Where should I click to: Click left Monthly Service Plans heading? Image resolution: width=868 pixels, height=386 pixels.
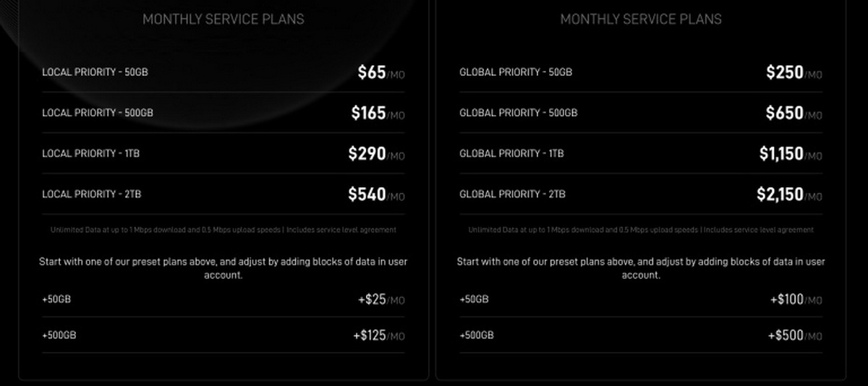tap(224, 20)
